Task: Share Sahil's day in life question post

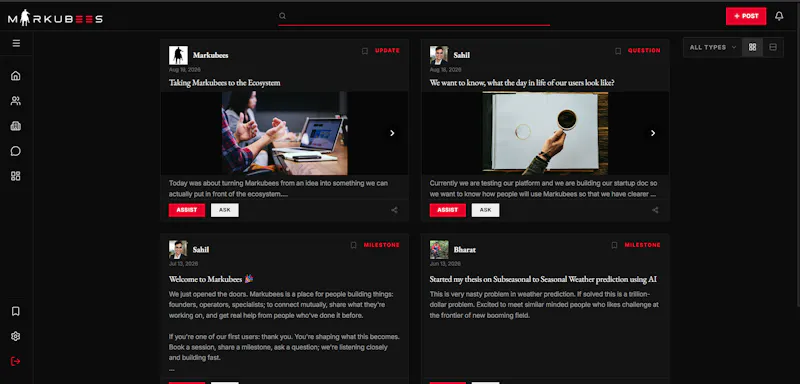Action: pyautogui.click(x=655, y=210)
